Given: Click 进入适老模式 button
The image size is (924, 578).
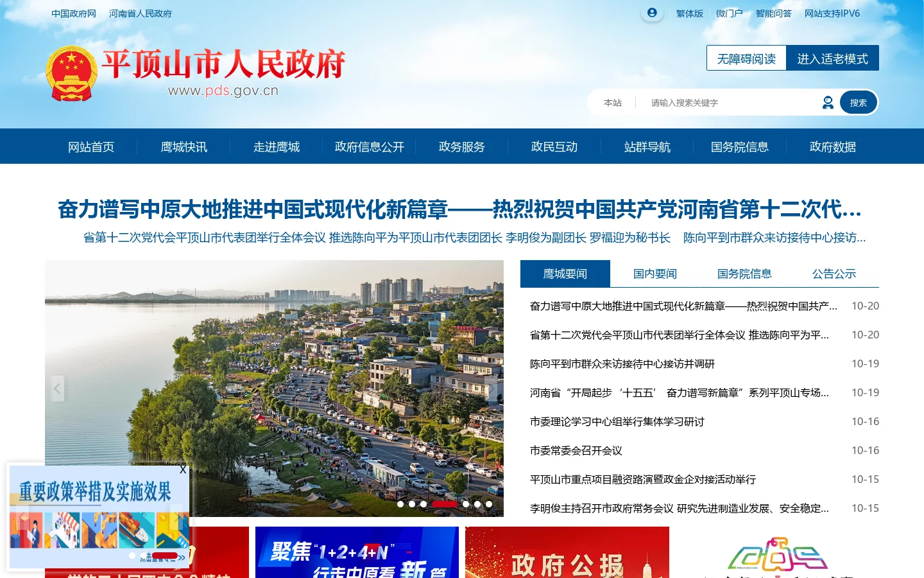Looking at the screenshot, I should click(833, 58).
